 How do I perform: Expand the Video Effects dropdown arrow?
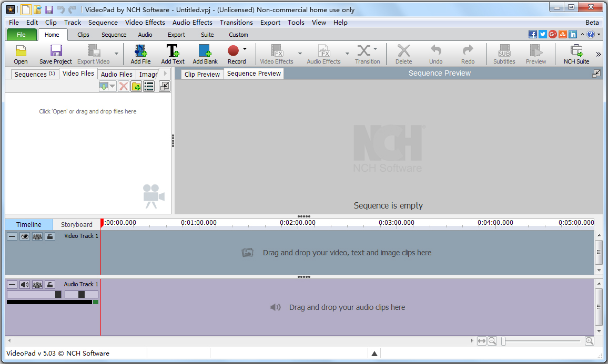click(x=300, y=54)
